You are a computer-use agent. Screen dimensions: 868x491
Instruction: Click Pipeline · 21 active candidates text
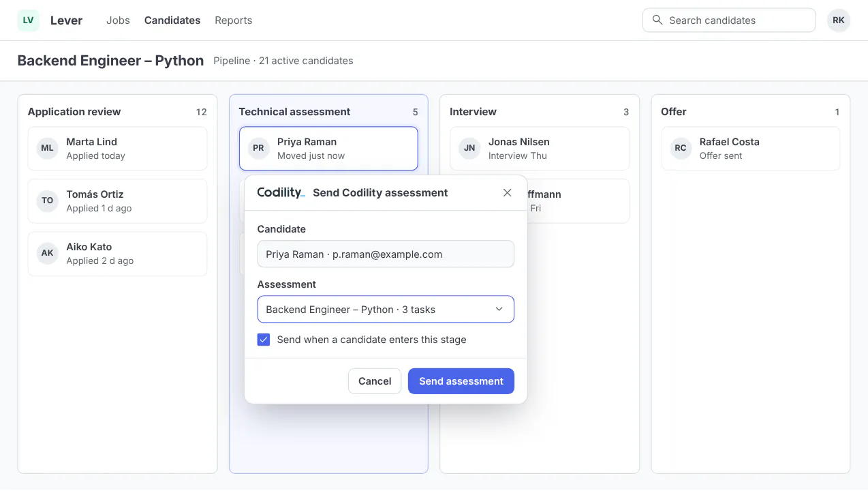[x=283, y=61]
